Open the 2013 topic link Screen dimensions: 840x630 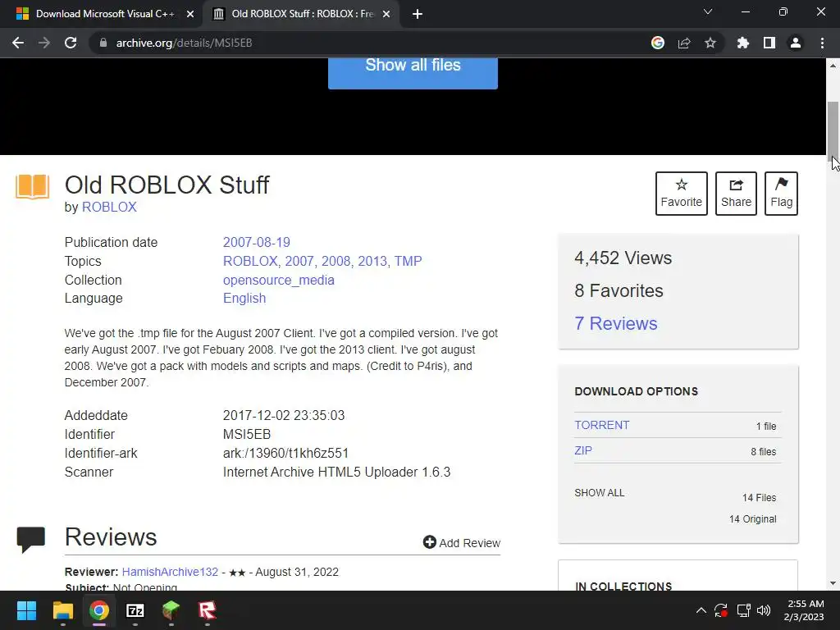[372, 261]
